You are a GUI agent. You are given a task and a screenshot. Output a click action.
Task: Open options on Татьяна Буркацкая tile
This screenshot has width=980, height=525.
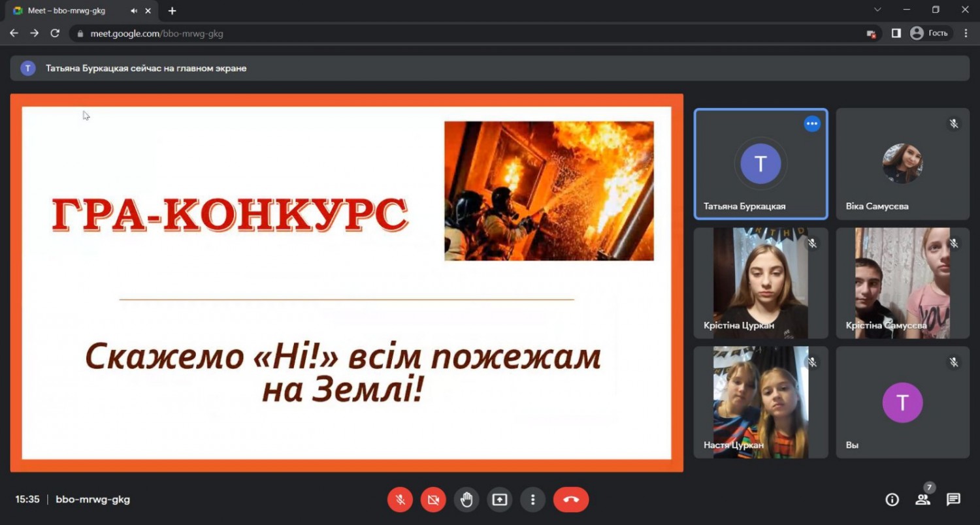point(812,123)
